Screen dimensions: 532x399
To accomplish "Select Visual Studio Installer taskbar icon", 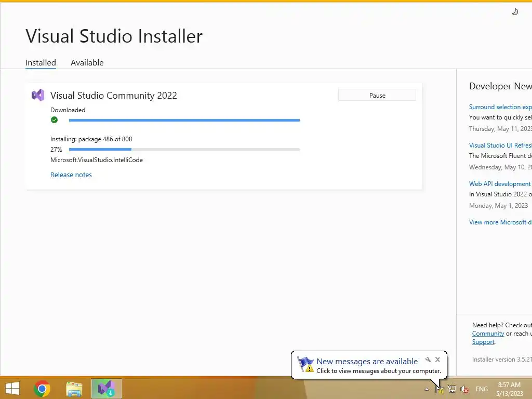I will pos(106,389).
